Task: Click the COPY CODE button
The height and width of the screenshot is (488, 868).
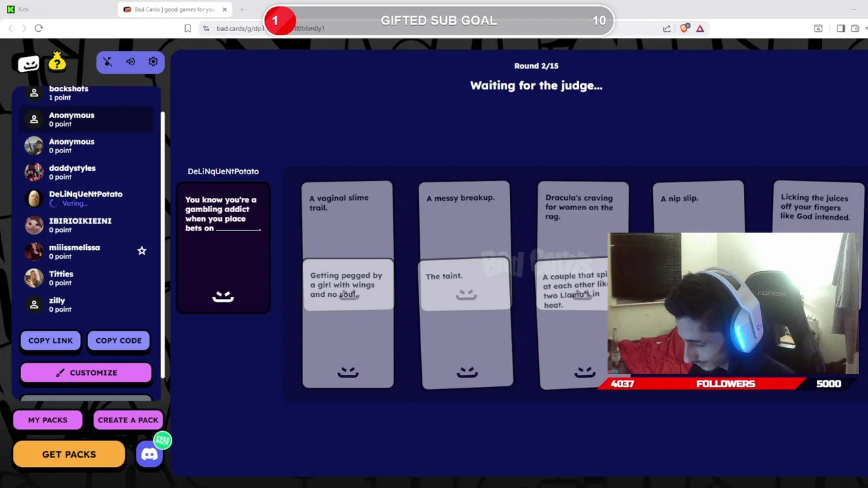Action: click(x=119, y=340)
